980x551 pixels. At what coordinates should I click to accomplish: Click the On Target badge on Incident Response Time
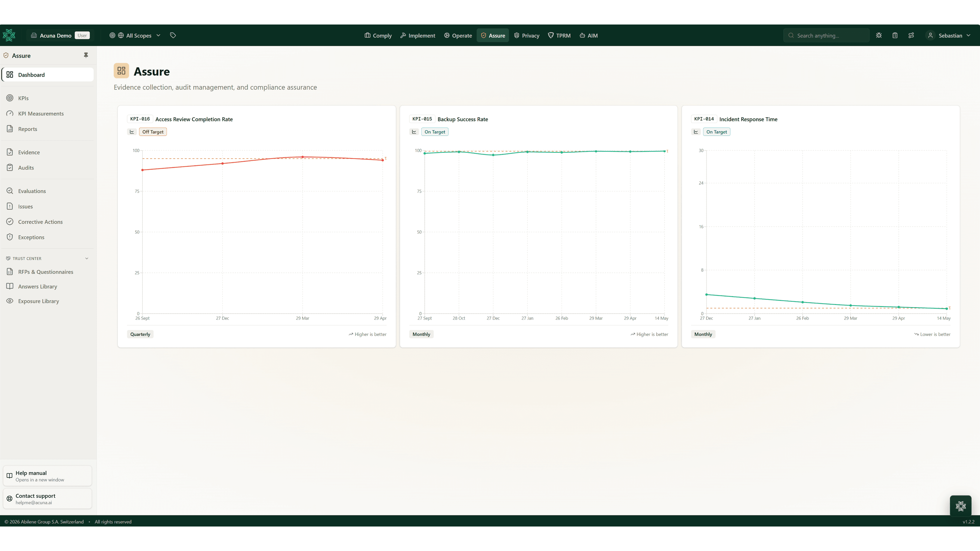pyautogui.click(x=717, y=132)
